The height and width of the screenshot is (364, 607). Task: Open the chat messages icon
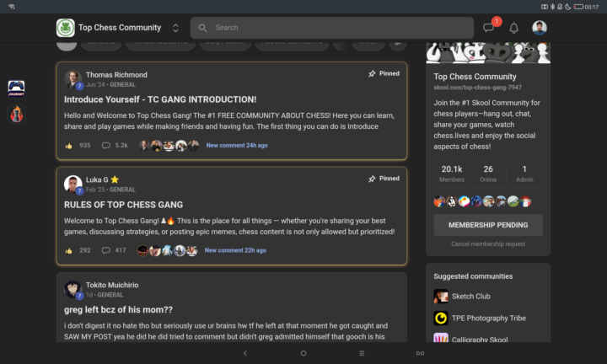point(488,28)
